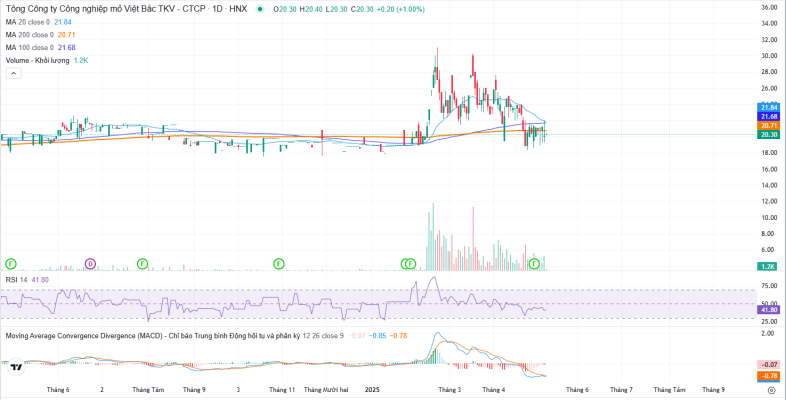Click the MACD value -0.85 in legend
The height and width of the screenshot is (400, 786).
pyautogui.click(x=377, y=335)
